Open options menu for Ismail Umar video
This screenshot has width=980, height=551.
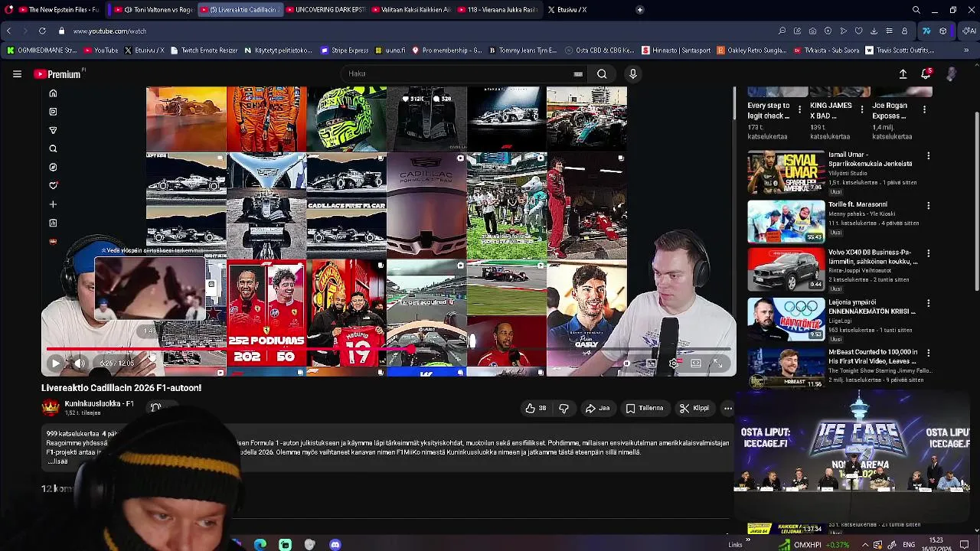929,156
